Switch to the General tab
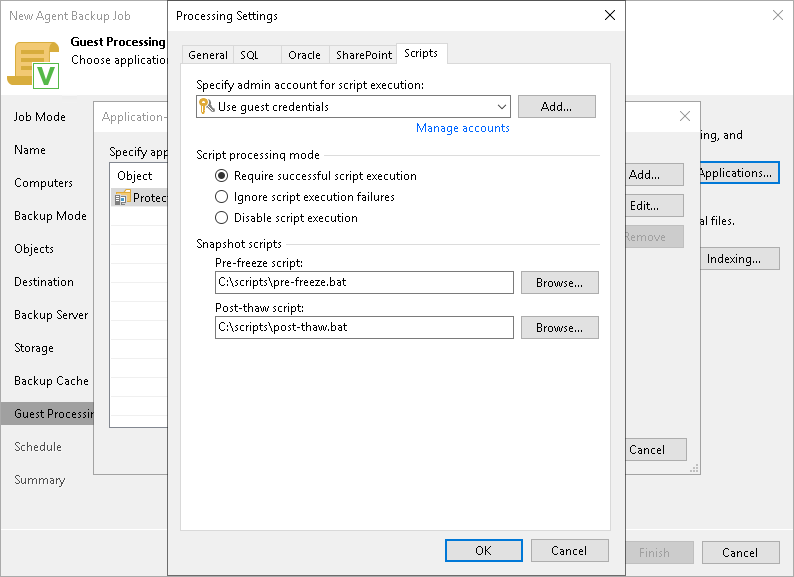The image size is (794, 577). tap(208, 55)
